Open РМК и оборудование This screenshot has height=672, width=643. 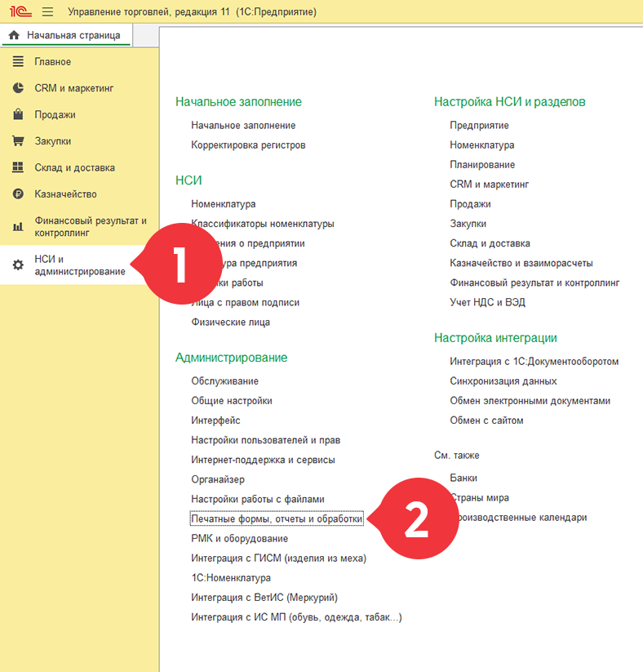coord(239,539)
